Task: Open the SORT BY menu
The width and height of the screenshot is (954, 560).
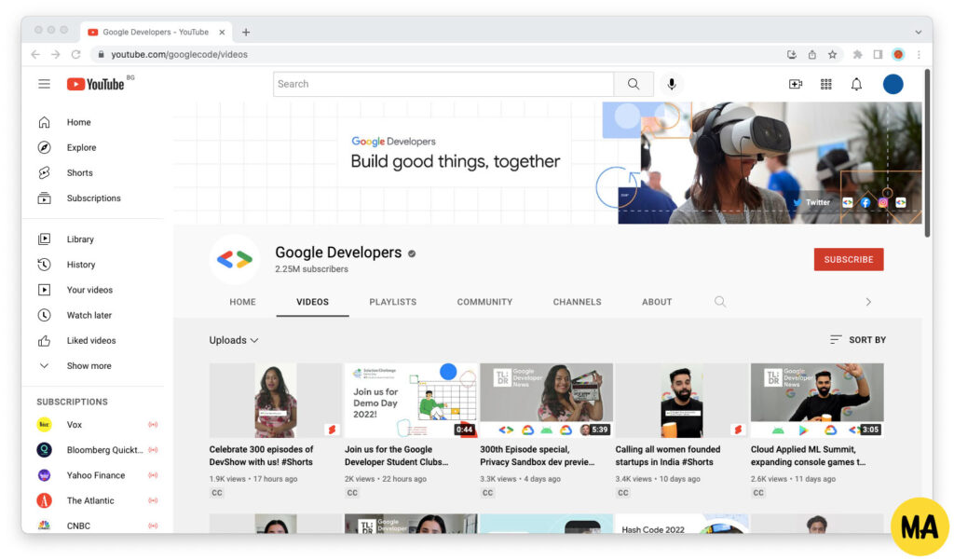Action: pos(858,340)
